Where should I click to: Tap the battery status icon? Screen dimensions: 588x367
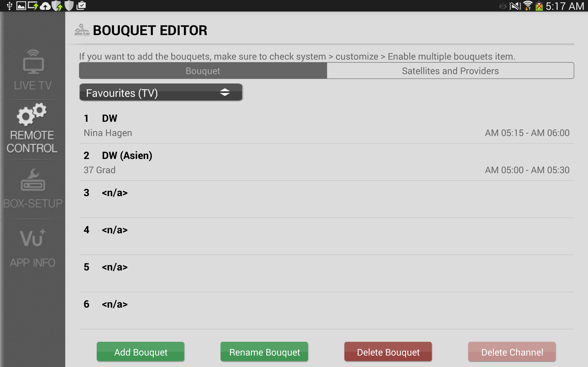coord(539,6)
